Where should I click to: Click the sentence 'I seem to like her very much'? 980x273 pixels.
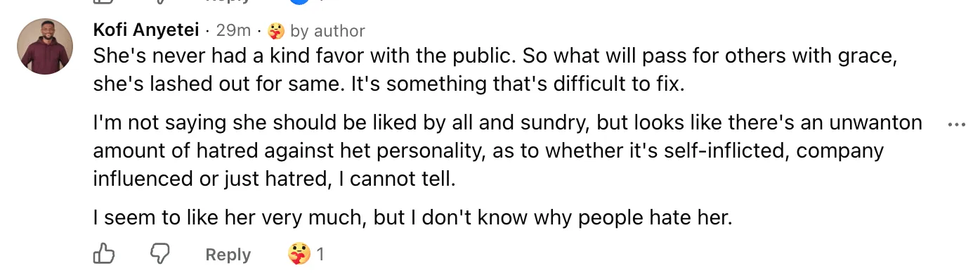(x=229, y=217)
